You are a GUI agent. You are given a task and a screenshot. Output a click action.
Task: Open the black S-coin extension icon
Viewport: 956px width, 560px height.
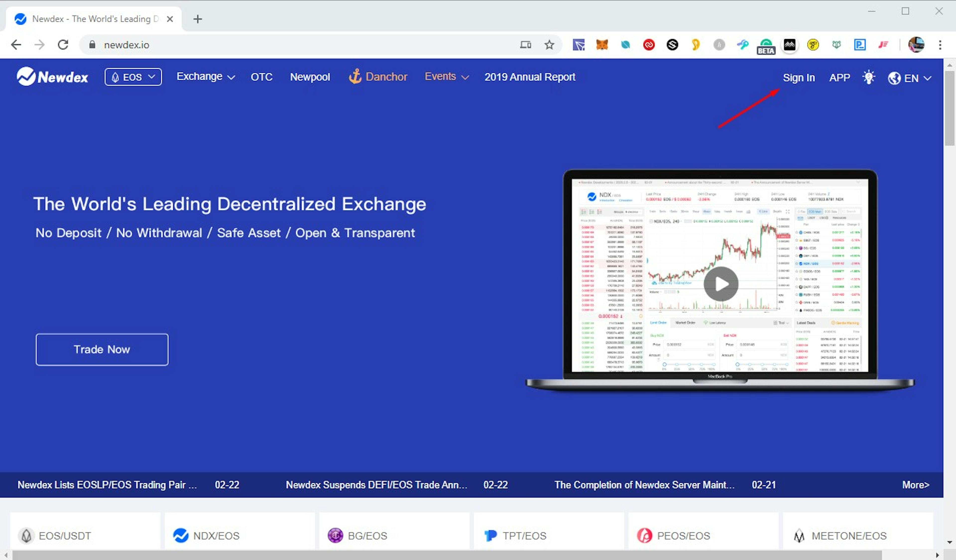coord(672,45)
